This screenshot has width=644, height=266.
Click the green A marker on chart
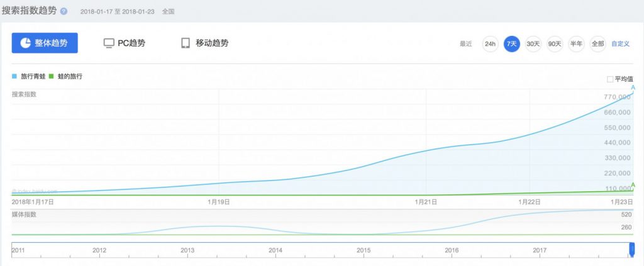click(633, 185)
